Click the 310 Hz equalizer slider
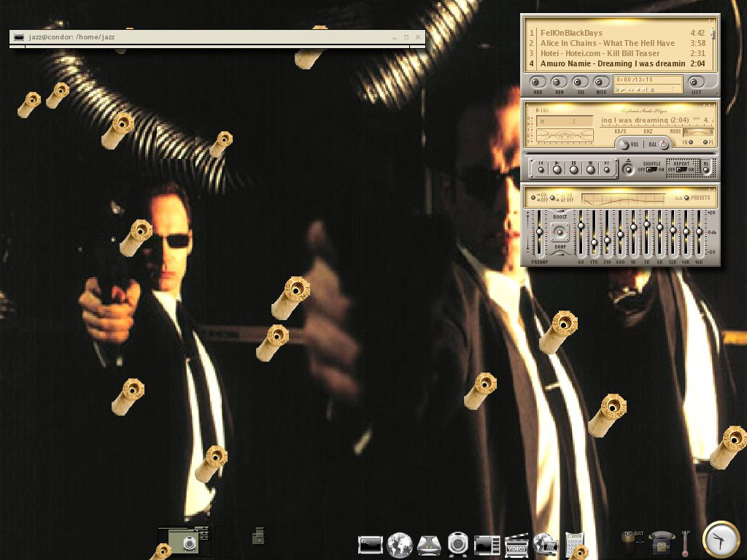This screenshot has height=560, width=747. tap(607, 232)
